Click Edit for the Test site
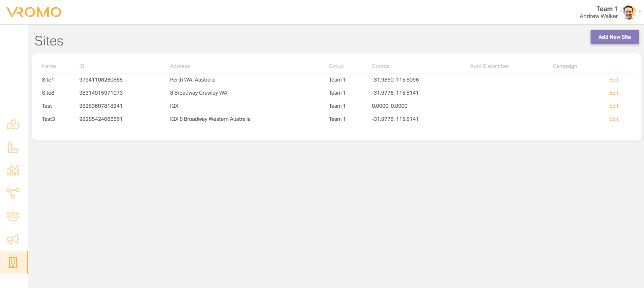 point(614,106)
